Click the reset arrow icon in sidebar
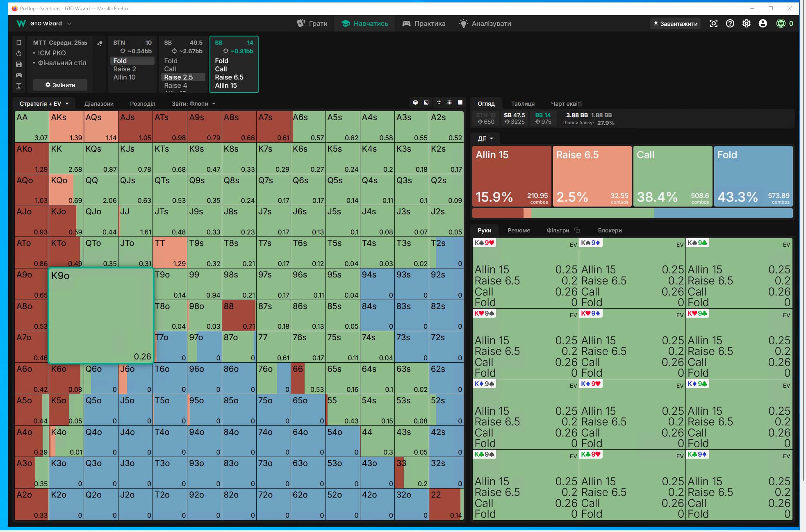806x532 pixels. click(19, 53)
